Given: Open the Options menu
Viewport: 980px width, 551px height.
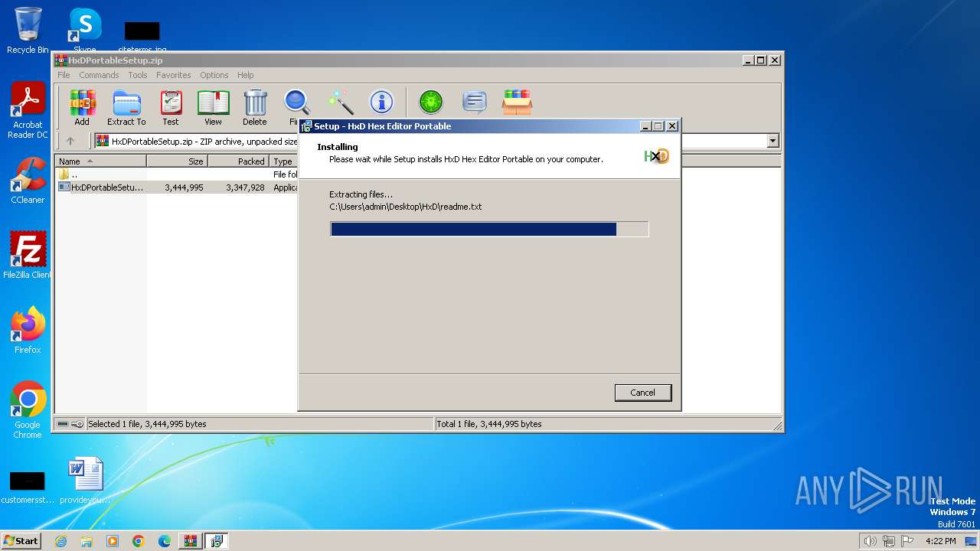Looking at the screenshot, I should pos(214,75).
